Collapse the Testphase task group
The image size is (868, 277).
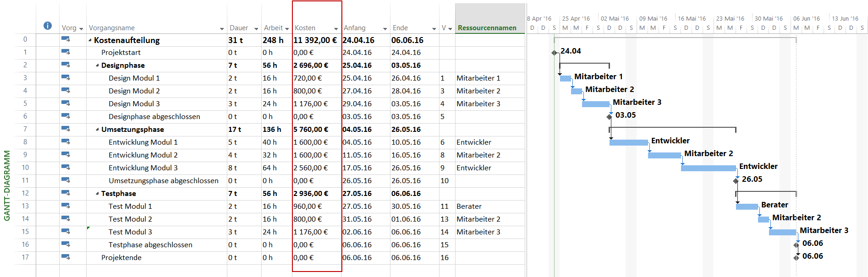point(98,194)
